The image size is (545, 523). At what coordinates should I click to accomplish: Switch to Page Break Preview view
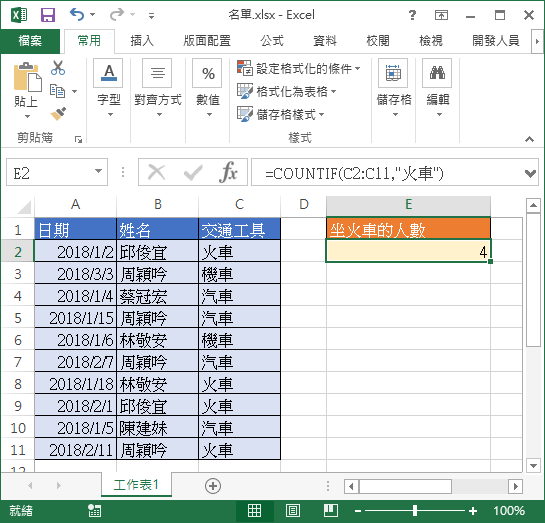click(x=331, y=511)
